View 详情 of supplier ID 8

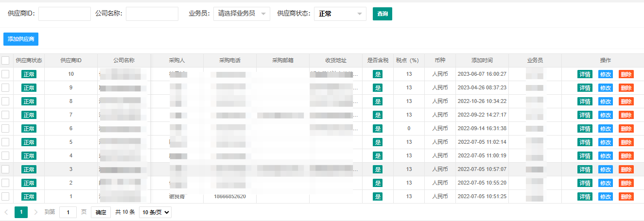pos(585,102)
